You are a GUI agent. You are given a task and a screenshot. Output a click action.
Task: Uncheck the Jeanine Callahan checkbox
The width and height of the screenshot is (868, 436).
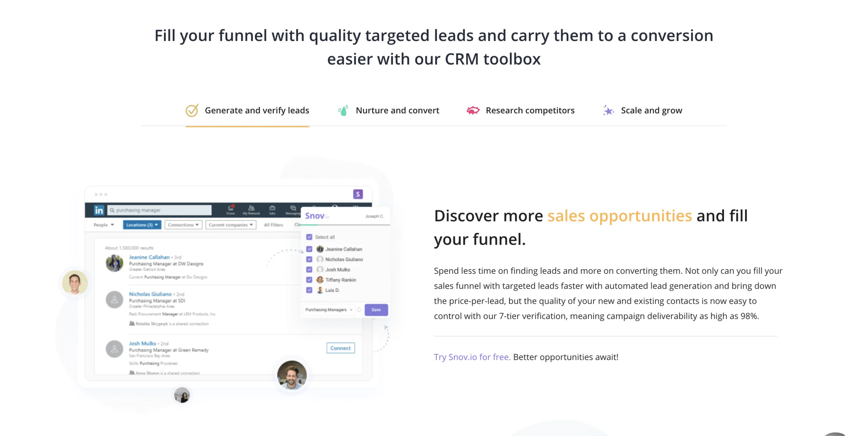(x=309, y=249)
